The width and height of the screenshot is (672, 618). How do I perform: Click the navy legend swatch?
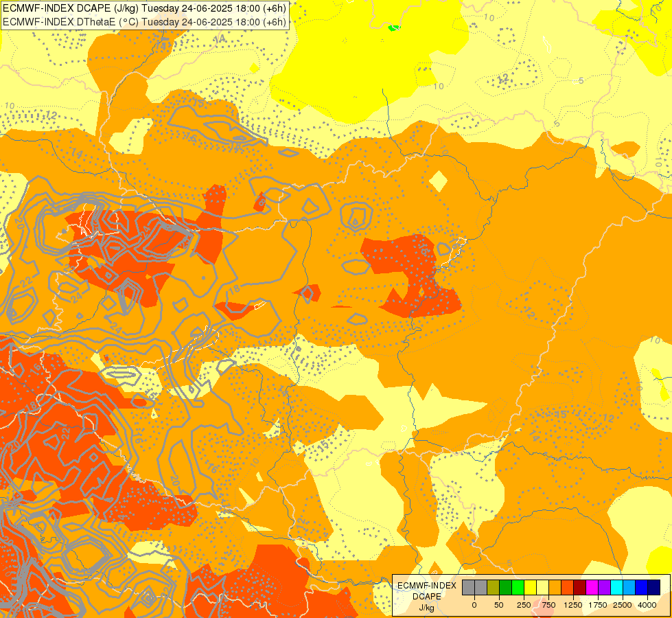653,587
